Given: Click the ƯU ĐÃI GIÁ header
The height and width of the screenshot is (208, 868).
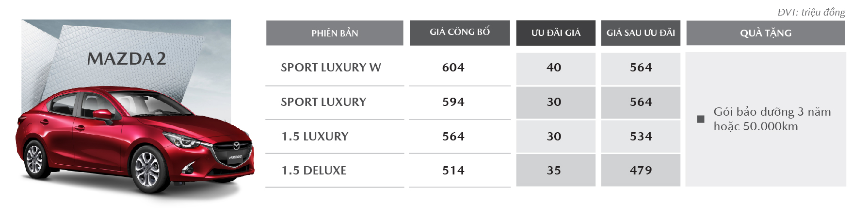Looking at the screenshot, I should [x=556, y=33].
